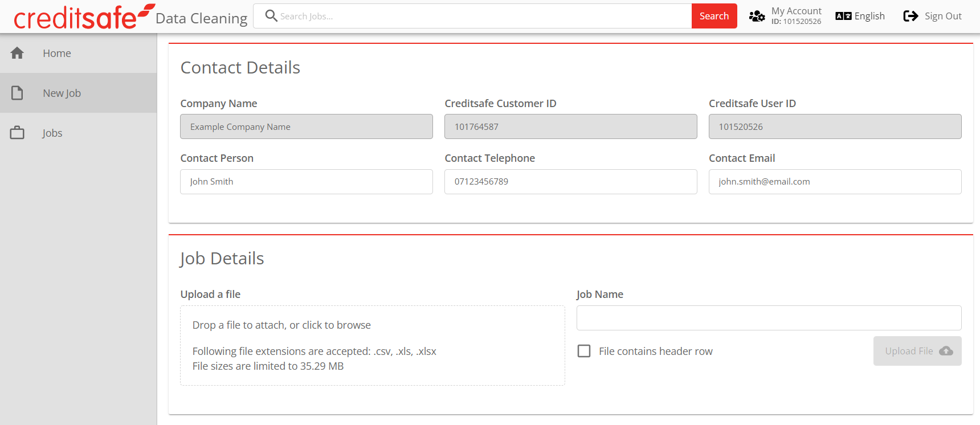Click the Contact Email field
The width and height of the screenshot is (980, 425).
pyautogui.click(x=835, y=182)
